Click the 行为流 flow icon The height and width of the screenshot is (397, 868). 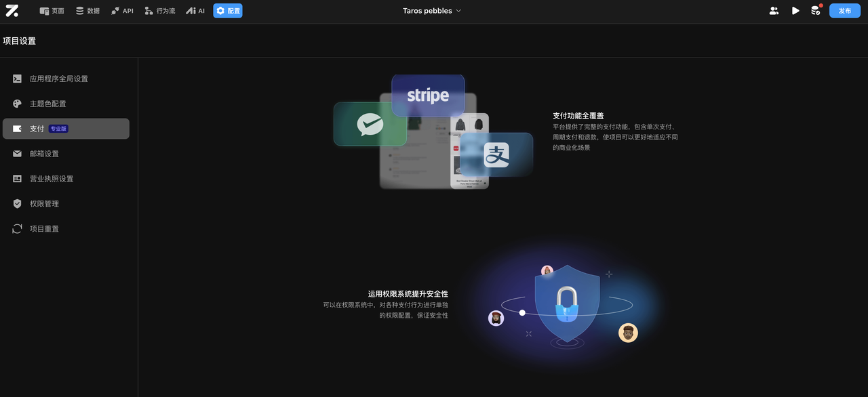pyautogui.click(x=149, y=11)
